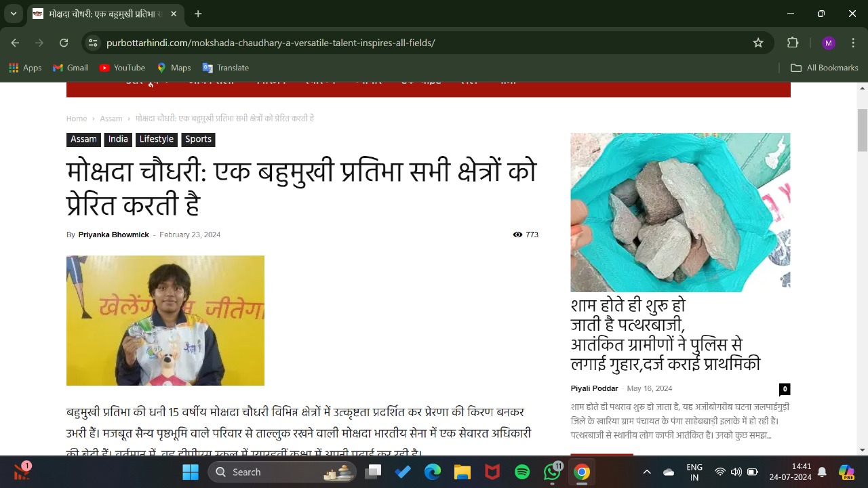Screen dimensions: 868x488
Task: Click the site information icon in address bar
Action: (94, 43)
